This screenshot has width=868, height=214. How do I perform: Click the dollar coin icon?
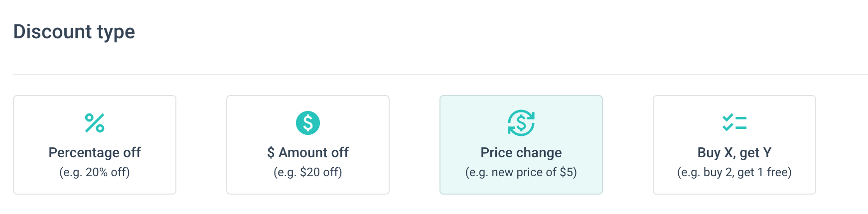(308, 123)
